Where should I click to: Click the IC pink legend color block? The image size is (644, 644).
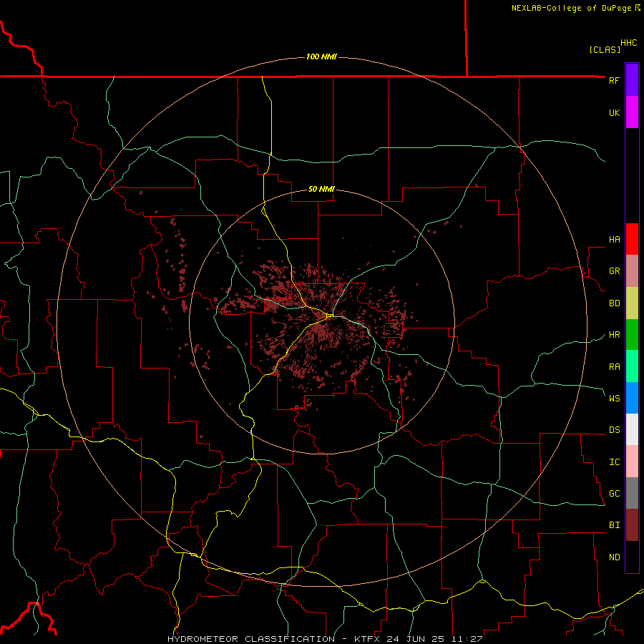pos(632,462)
